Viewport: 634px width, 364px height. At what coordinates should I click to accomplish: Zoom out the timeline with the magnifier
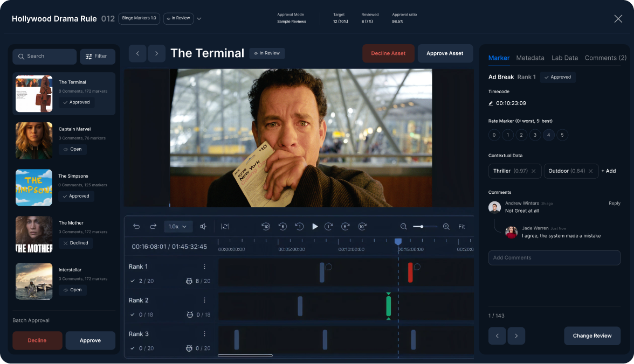tap(403, 227)
